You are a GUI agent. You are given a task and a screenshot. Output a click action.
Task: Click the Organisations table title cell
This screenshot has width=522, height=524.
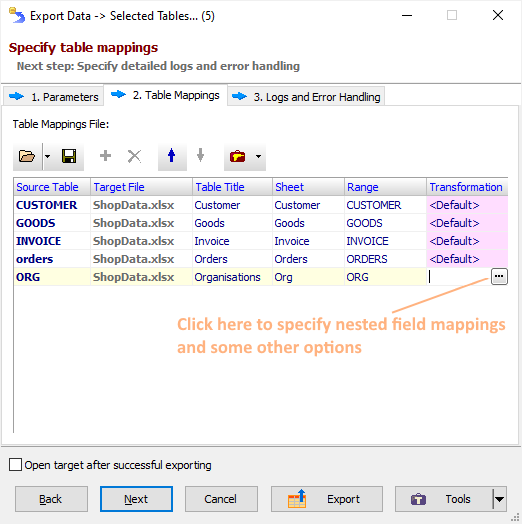pyautogui.click(x=232, y=277)
